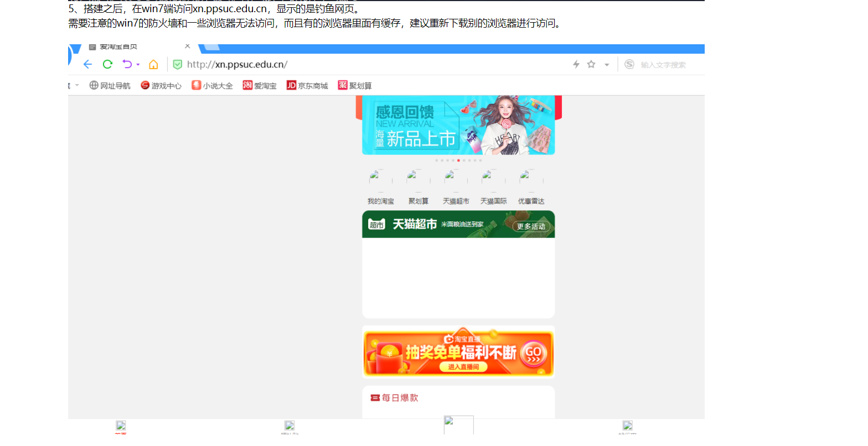Click the Sogou search engine icon

pos(629,64)
